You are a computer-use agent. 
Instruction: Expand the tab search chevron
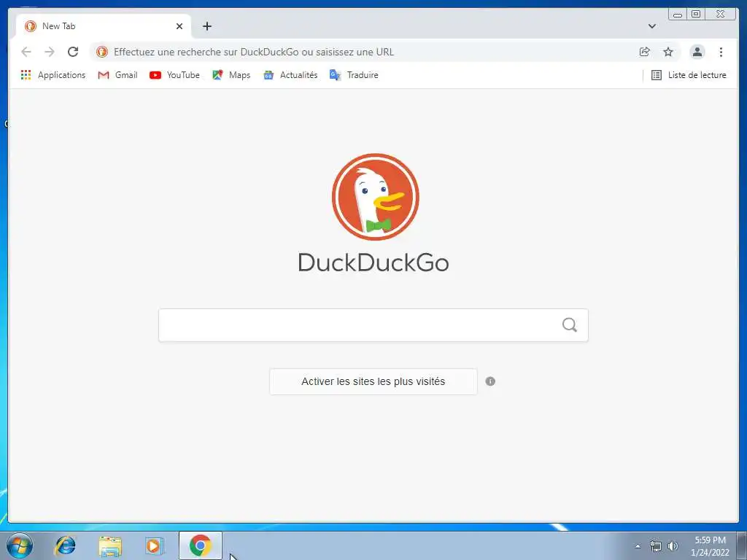point(651,26)
